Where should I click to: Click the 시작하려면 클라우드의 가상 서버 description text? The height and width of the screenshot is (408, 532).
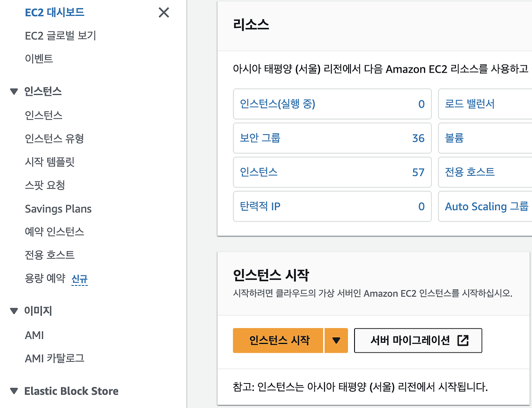point(373,293)
